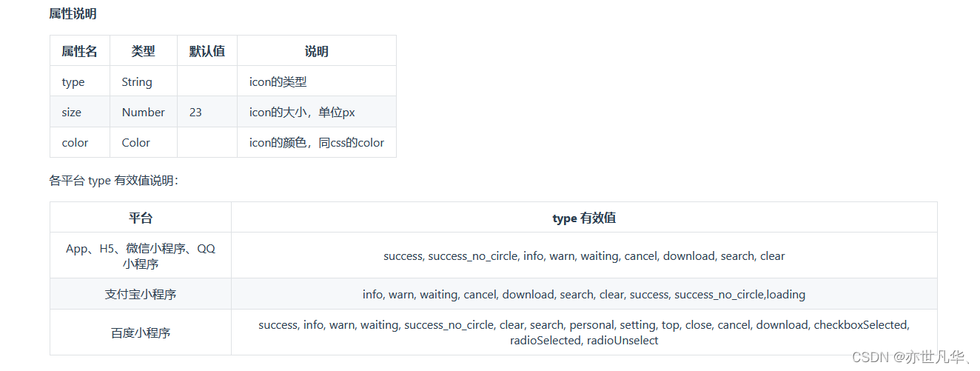Click the String type cell
This screenshot has height=371, width=980.
point(137,82)
